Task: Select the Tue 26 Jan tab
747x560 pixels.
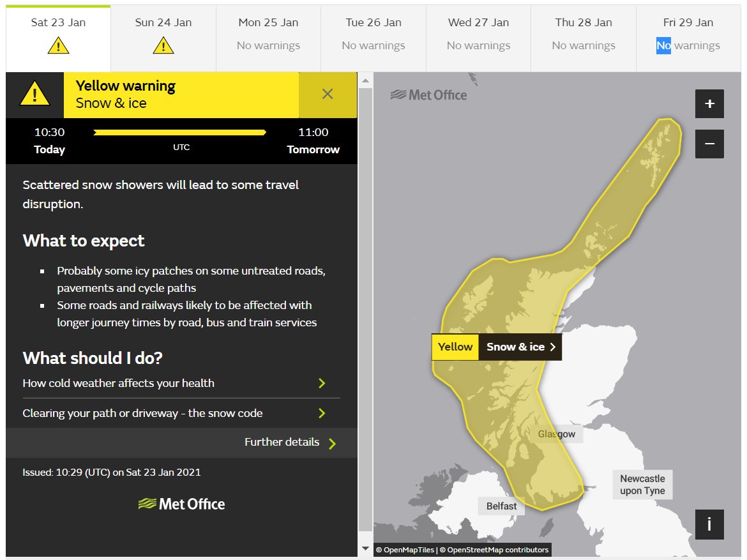Action: [373, 38]
